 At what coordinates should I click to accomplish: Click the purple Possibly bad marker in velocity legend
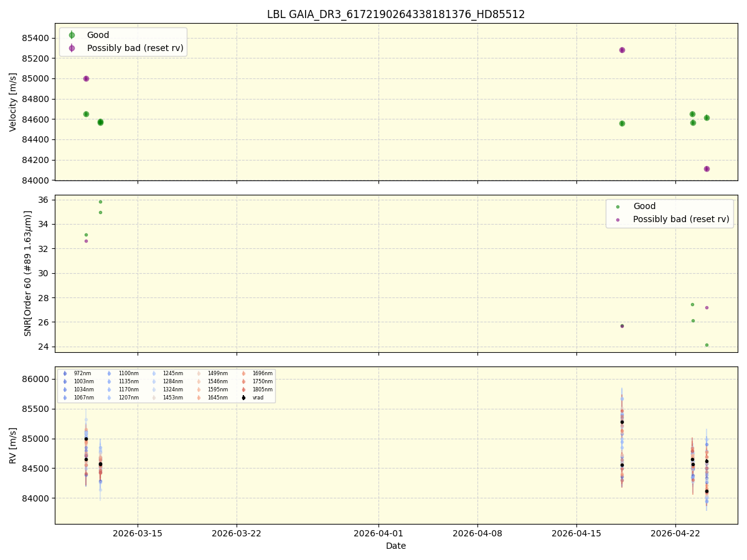coord(72,48)
